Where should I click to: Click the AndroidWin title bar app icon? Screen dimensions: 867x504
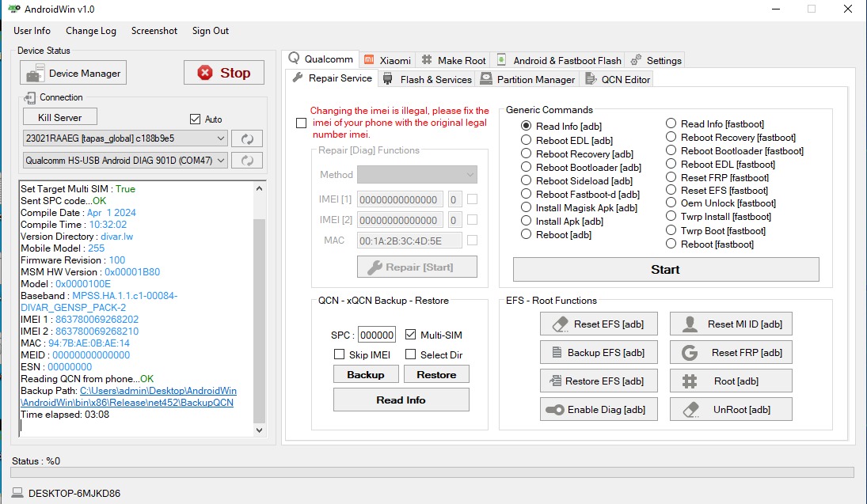(13, 9)
